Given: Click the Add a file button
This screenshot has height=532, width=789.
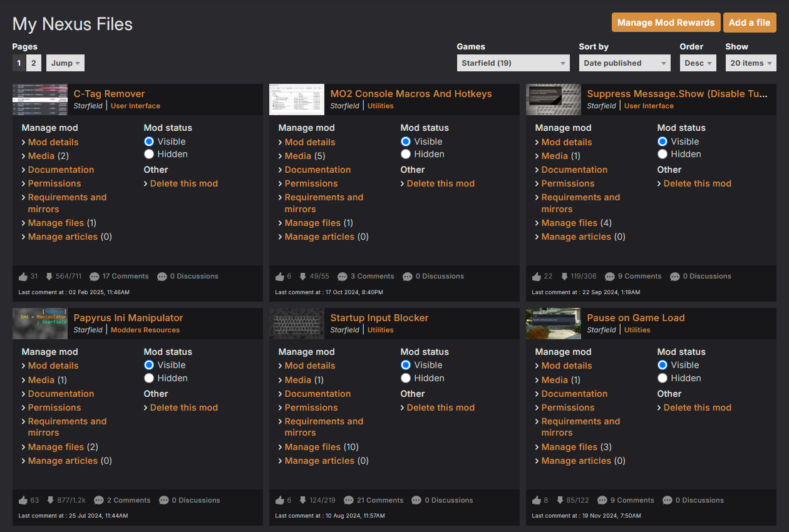Looking at the screenshot, I should click(750, 23).
